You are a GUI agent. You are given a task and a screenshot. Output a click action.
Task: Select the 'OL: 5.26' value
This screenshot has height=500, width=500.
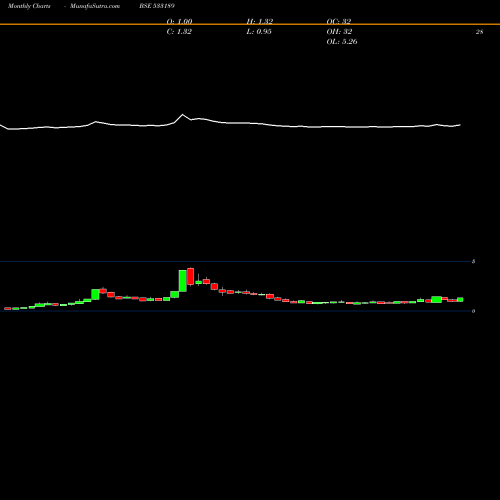coord(342,42)
